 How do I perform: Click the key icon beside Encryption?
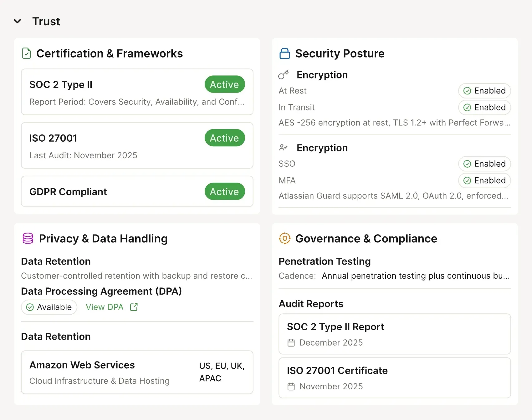(x=283, y=75)
